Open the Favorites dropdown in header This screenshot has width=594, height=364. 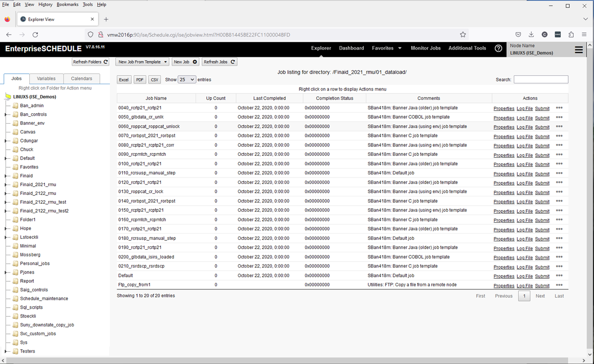[386, 48]
